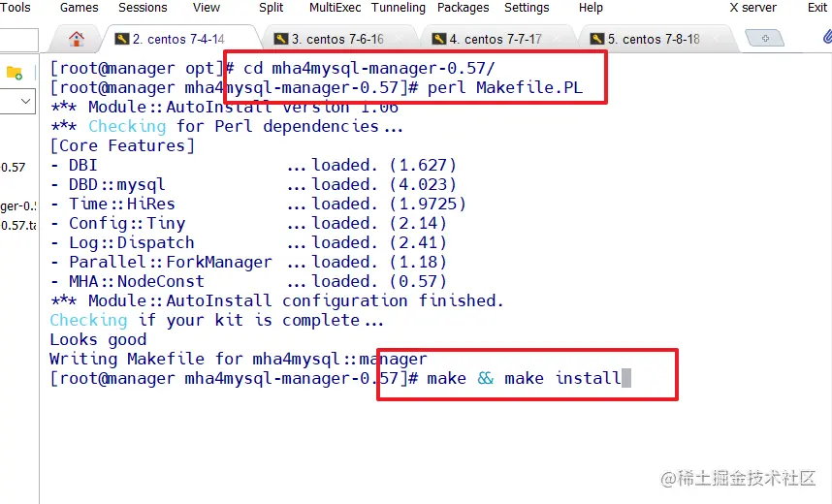Open the Home tab with house icon
Screen dimensions: 832x504
pyautogui.click(x=77, y=39)
